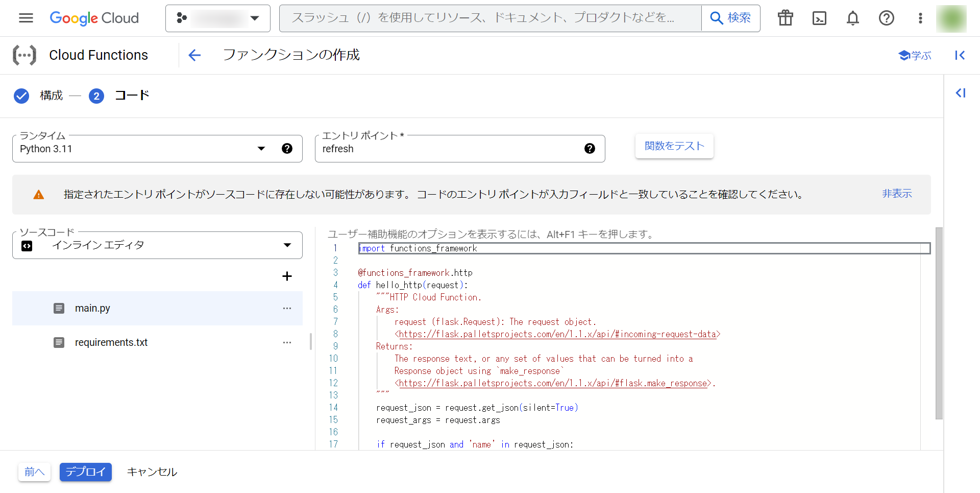This screenshot has width=980, height=493.
Task: Dismiss warning with 非表示 link
Action: pos(897,194)
